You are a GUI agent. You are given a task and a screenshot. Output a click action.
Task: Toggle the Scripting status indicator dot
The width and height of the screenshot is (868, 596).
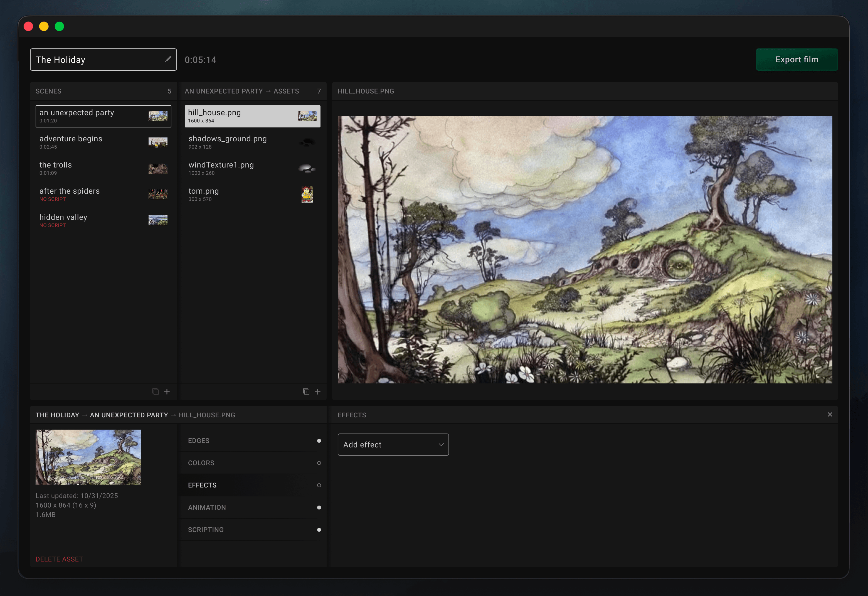(x=319, y=529)
